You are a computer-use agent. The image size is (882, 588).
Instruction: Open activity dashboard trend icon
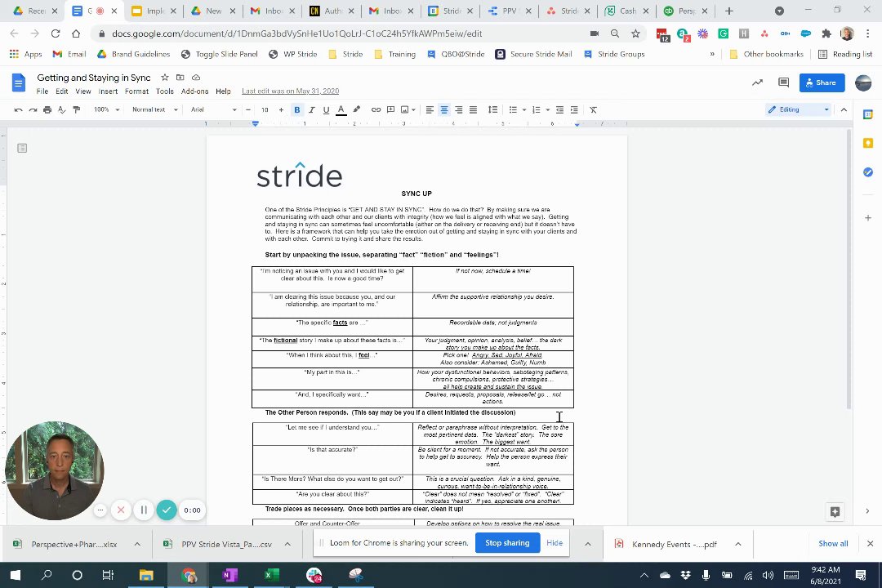[758, 82]
